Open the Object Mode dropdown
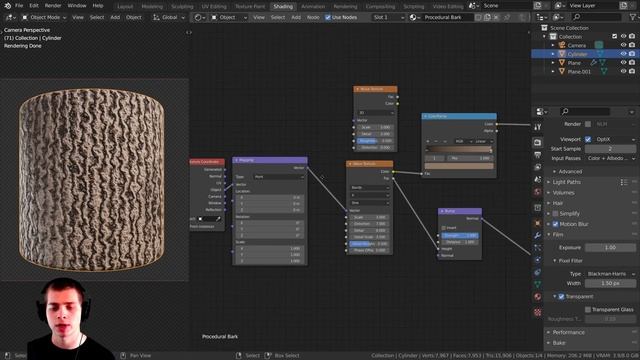Image resolution: width=640 pixels, height=360 pixels. click(x=43, y=18)
